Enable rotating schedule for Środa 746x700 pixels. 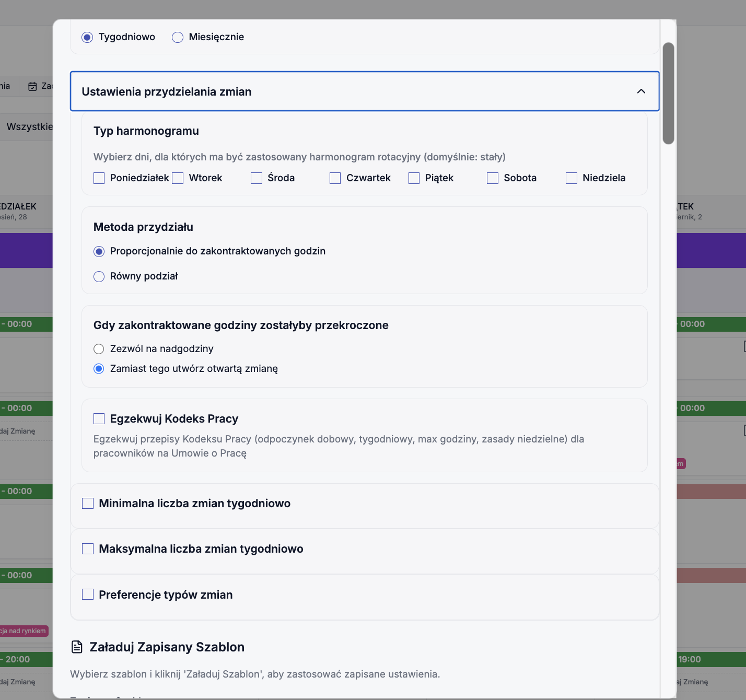(257, 178)
